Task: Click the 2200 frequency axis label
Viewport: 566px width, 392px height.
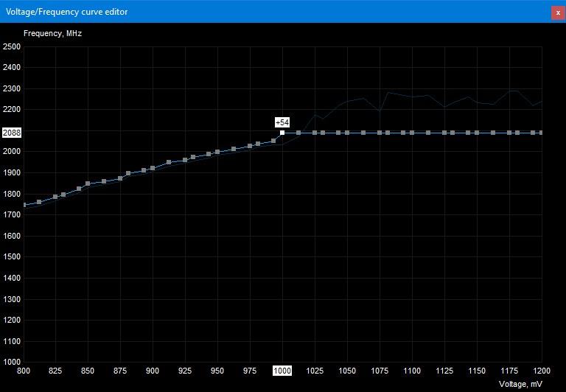Action: point(12,109)
